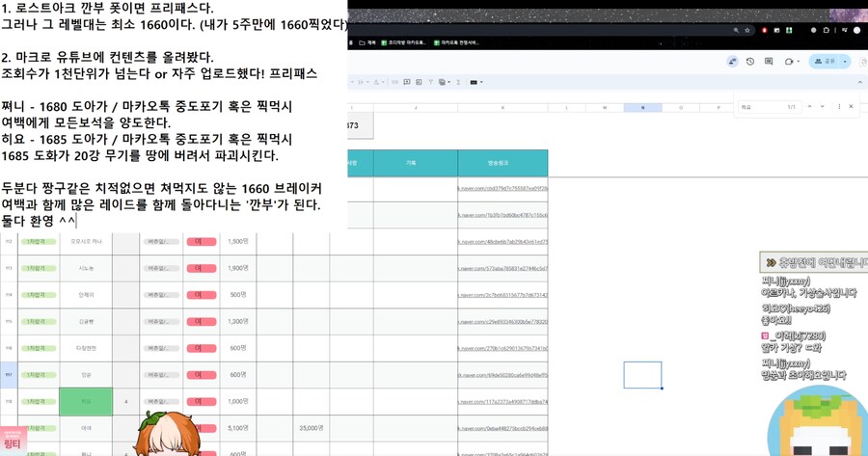Click the 1,300명 cell
The width and height of the screenshot is (868, 456).
pyautogui.click(x=238, y=321)
